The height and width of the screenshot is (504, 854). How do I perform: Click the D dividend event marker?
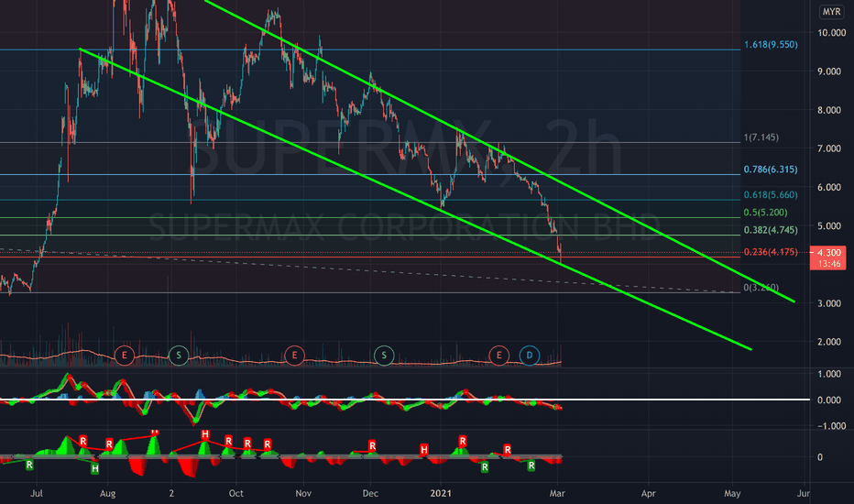(x=529, y=356)
